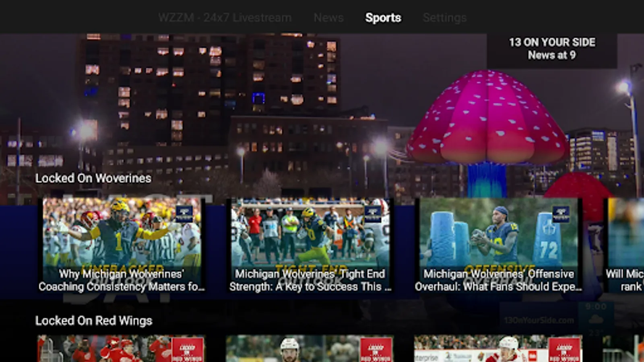Screen dimensions: 644x362
Task: Open 'Michigan Wolverines' Offensive Overhaul' video card
Action: click(498, 245)
